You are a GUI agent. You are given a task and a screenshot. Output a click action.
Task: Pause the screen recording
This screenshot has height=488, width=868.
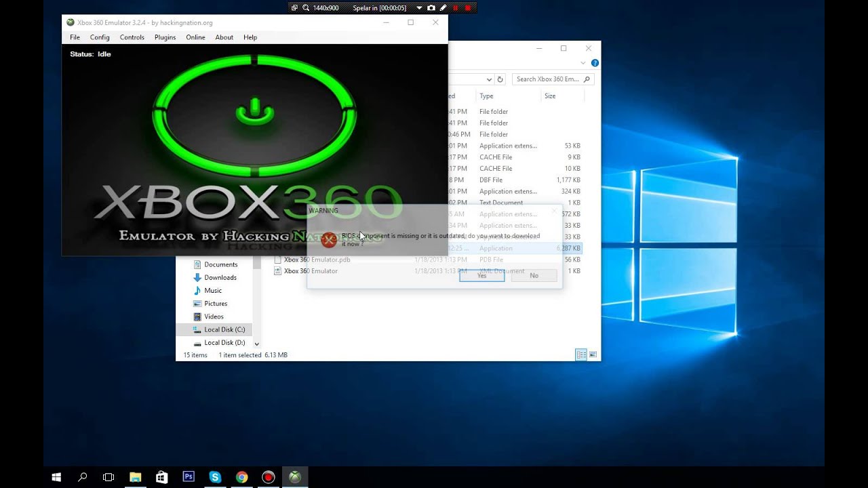pyautogui.click(x=455, y=8)
